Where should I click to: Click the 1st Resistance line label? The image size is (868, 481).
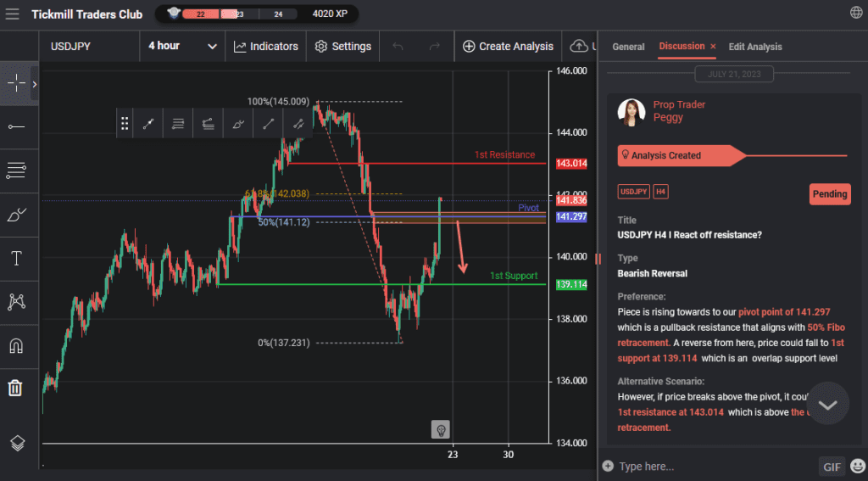(x=504, y=154)
